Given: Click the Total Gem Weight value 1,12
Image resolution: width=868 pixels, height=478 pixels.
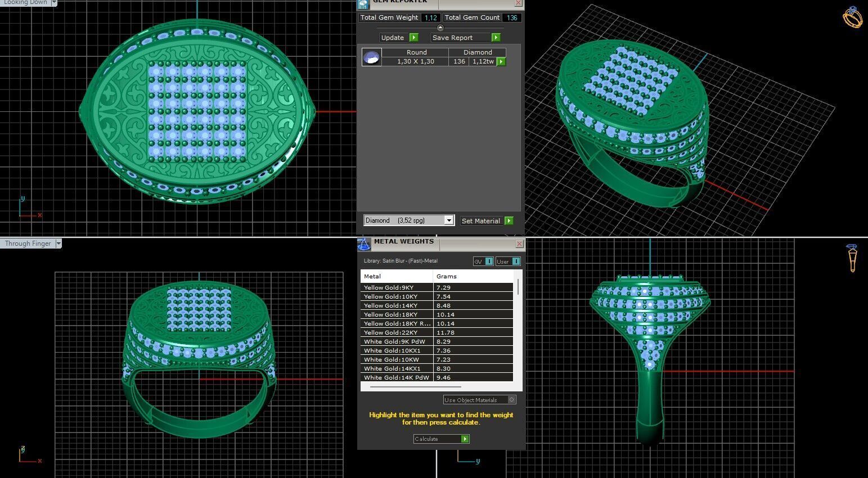Looking at the screenshot, I should (431, 17).
